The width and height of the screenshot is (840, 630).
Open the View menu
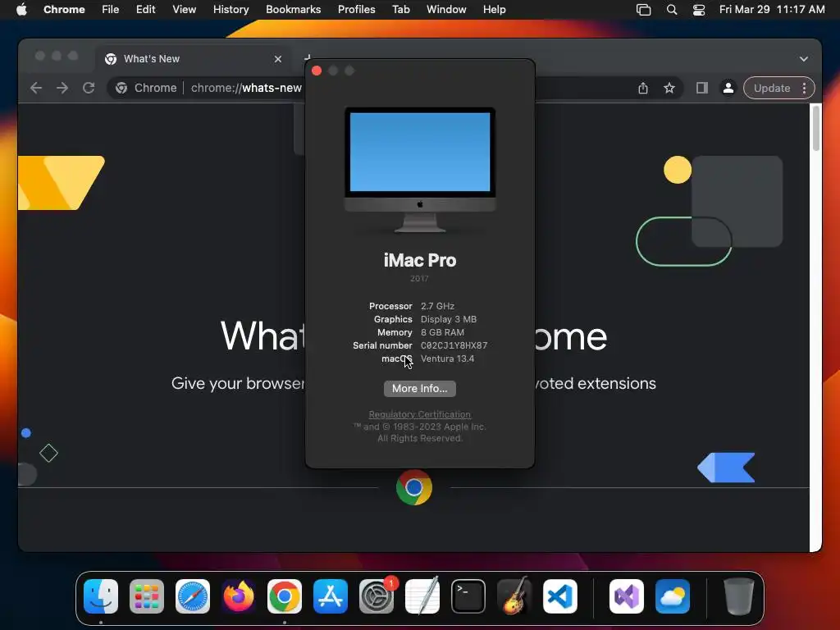pyautogui.click(x=184, y=10)
